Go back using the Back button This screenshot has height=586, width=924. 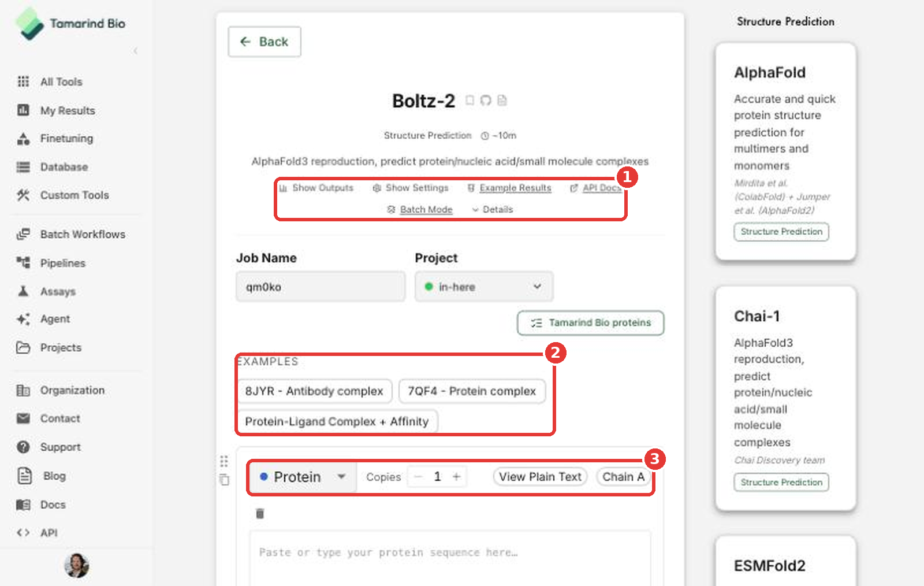(x=264, y=42)
